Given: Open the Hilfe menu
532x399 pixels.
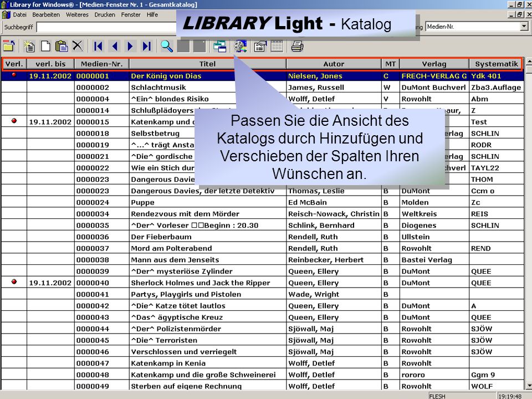Looking at the screenshot, I should click(x=152, y=14).
